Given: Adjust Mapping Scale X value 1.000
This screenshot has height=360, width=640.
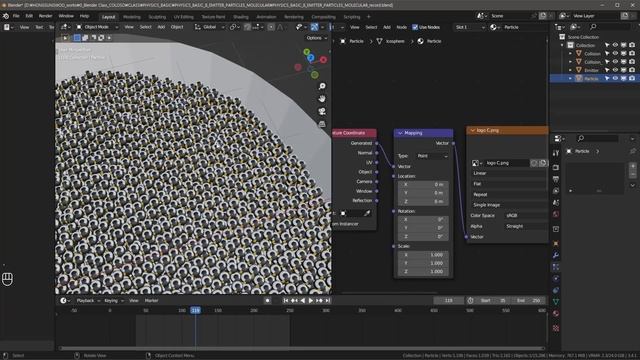Looking at the screenshot, I should [423, 255].
